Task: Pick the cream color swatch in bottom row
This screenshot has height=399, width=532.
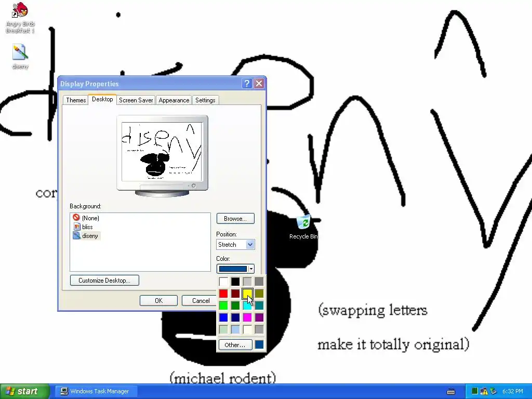Action: point(247,329)
